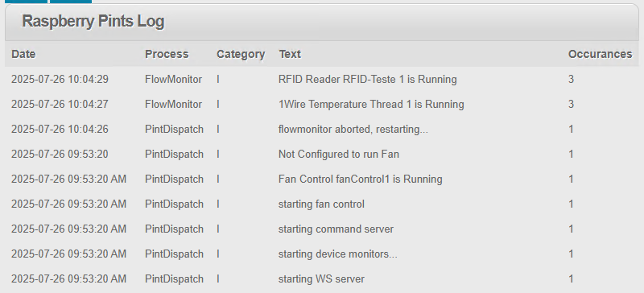This screenshot has height=293, width=644.
Task: Click the Process column header
Action: coord(167,54)
